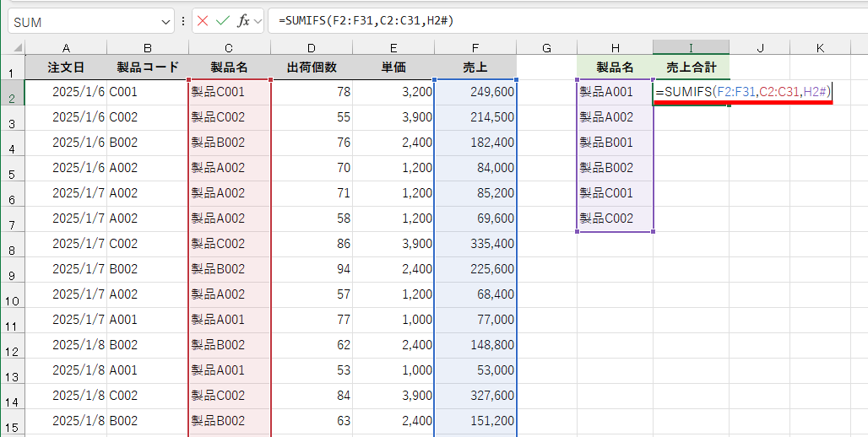868x437 pixels.
Task: Click shipment quantity 78
Action: (312, 93)
